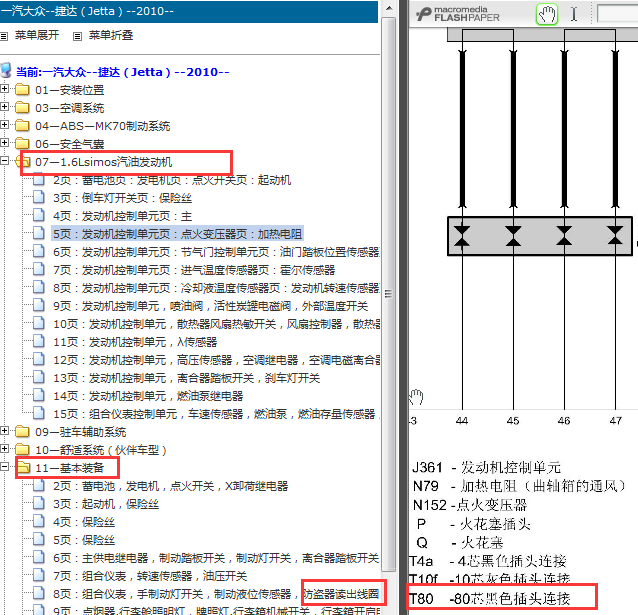
Task: Click document icon of 7页 霍尔传感器
Action: coord(39,269)
